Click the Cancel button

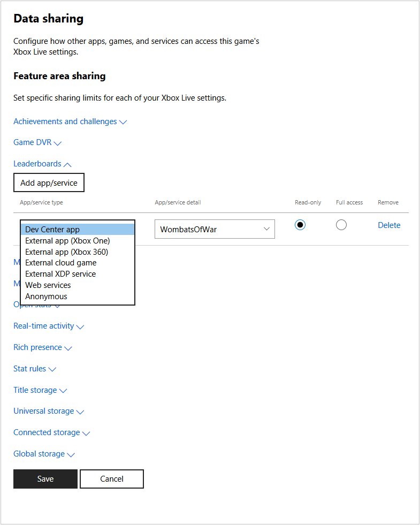point(112,479)
